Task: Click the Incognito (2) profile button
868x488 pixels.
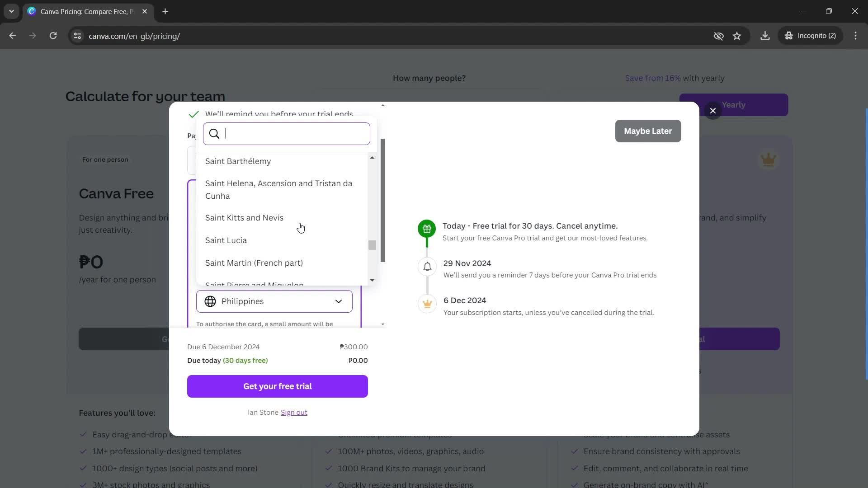Action: pos(811,36)
